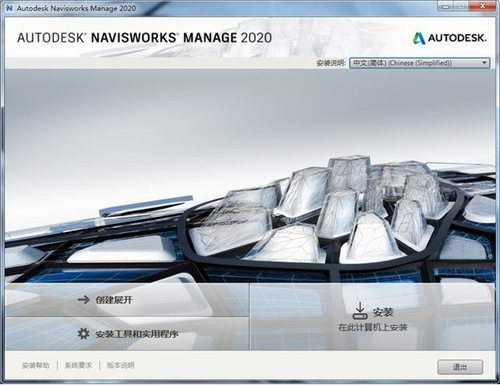Open the 版本说明 link
This screenshot has height=385, width=500.
coord(121,365)
